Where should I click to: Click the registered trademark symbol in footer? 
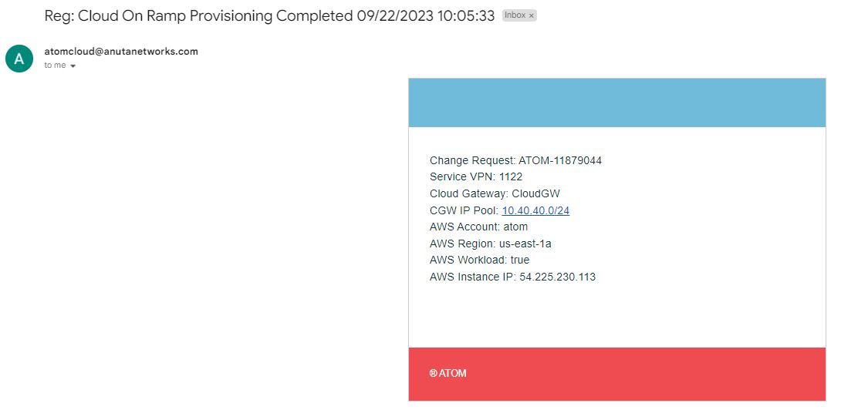(433, 373)
